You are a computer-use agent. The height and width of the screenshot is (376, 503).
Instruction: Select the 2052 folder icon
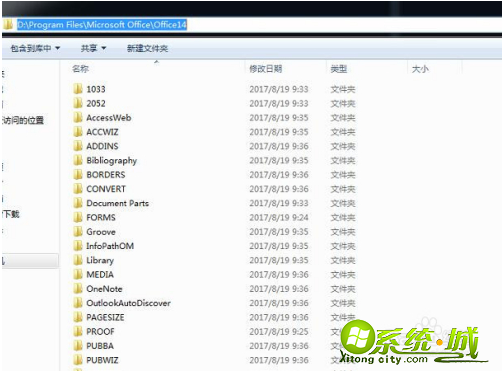(78, 103)
